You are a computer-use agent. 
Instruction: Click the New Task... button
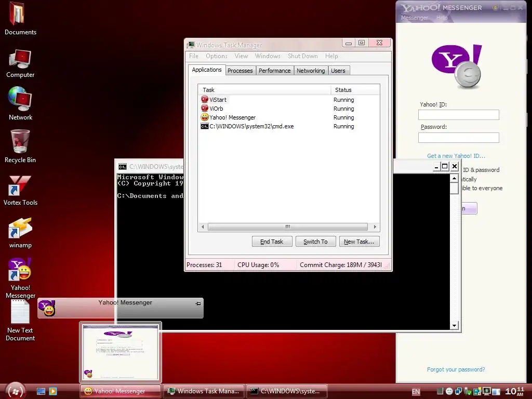(x=360, y=242)
